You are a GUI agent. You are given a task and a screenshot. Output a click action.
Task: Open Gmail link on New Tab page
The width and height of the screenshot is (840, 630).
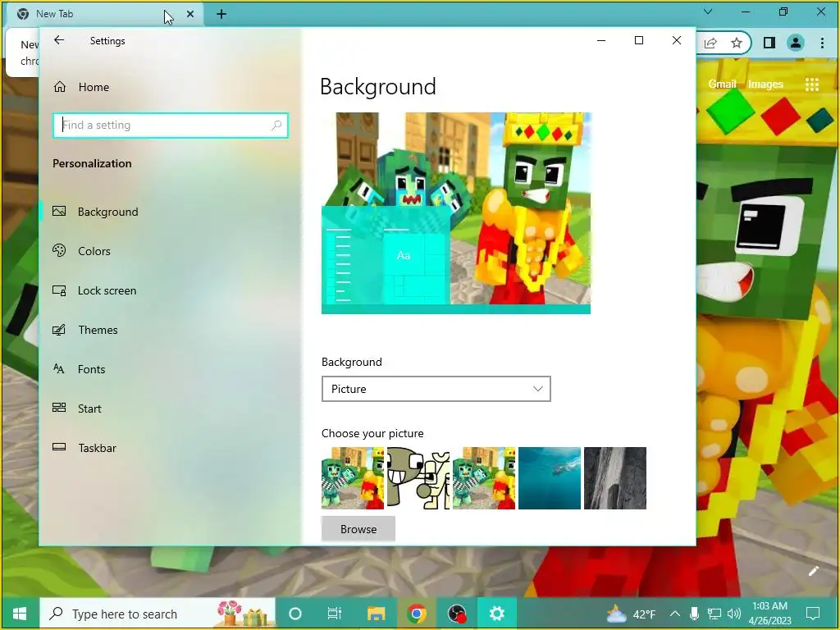coord(722,84)
